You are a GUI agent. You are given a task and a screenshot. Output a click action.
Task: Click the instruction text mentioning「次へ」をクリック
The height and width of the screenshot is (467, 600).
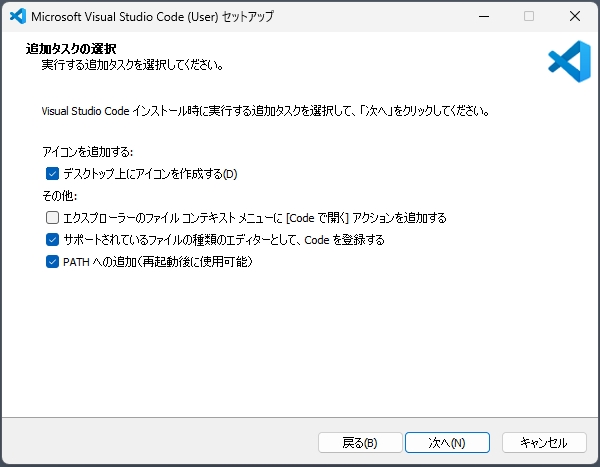click(265, 110)
